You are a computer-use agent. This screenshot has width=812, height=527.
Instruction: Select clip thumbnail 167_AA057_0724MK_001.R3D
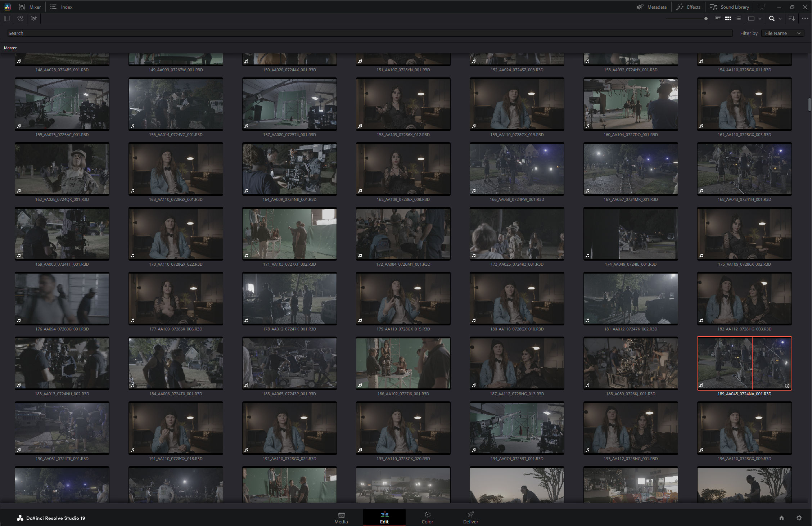coord(631,169)
